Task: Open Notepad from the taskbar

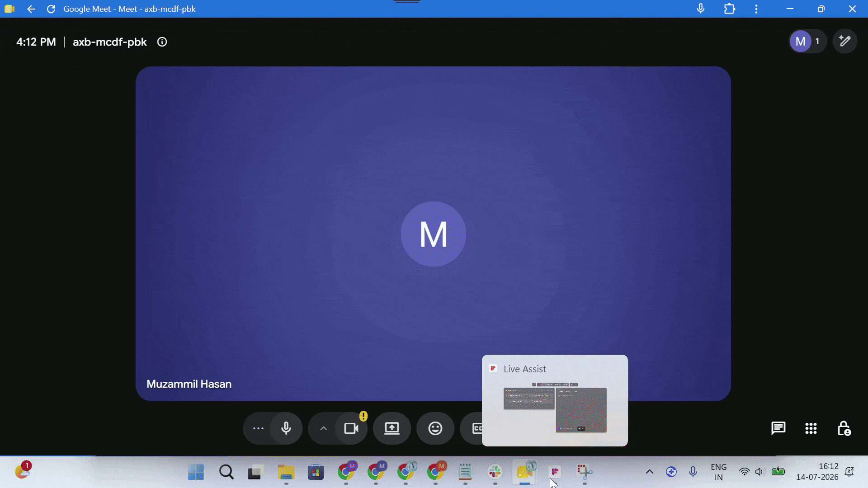Action: [x=465, y=472]
